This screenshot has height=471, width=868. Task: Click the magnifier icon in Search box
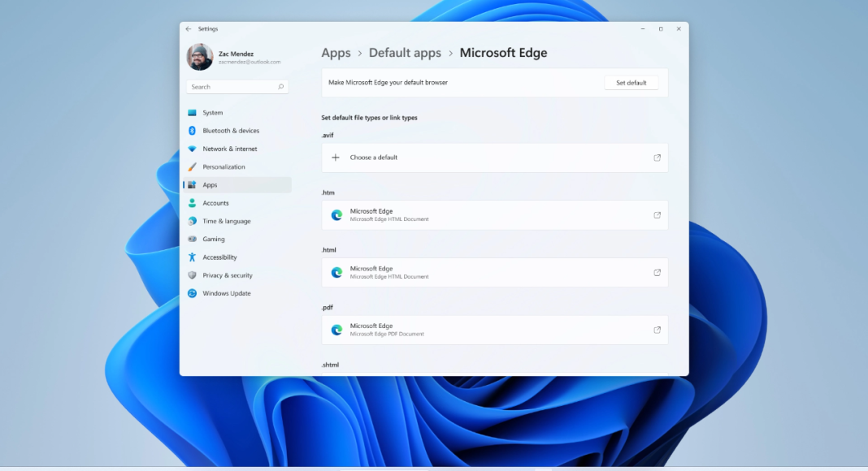coord(280,87)
